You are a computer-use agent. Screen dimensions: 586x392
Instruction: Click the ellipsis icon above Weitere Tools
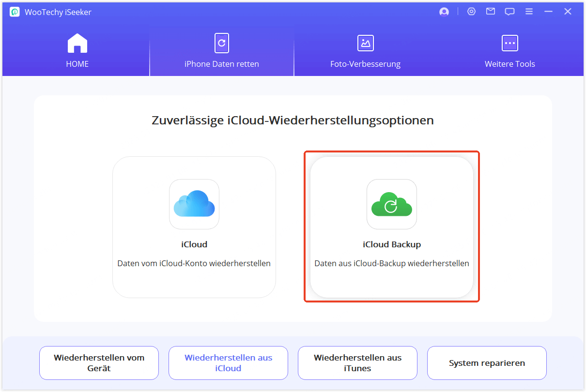(509, 43)
